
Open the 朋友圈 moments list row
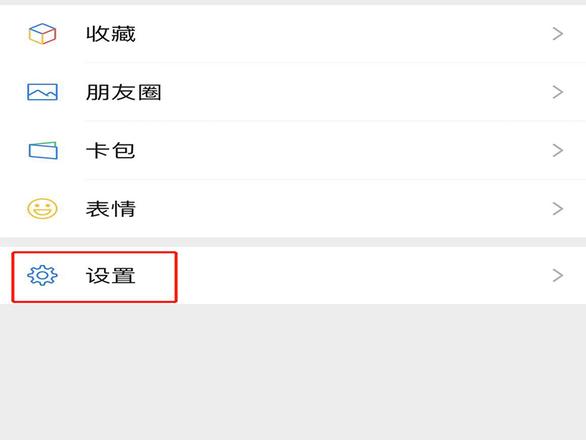click(293, 92)
